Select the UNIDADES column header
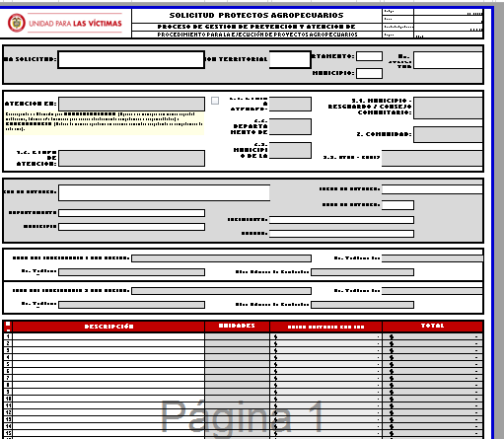 point(237,327)
